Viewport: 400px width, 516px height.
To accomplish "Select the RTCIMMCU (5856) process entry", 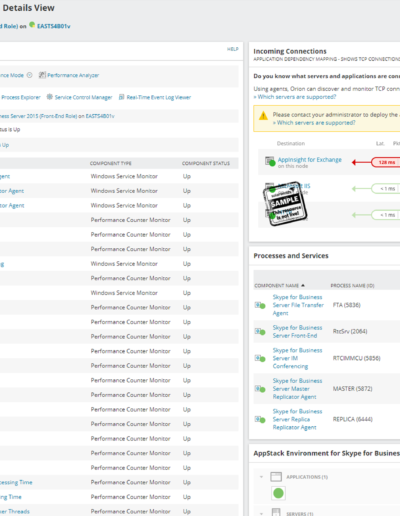I will coord(357,358).
